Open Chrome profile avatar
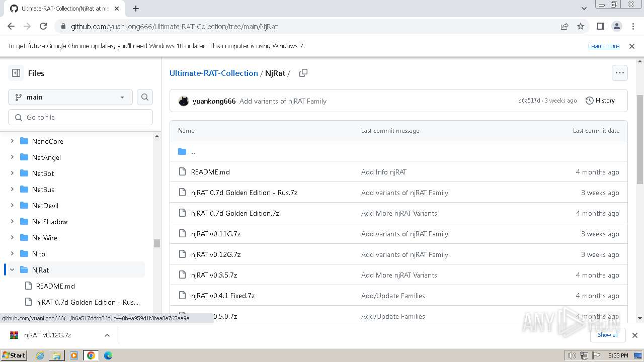Image resolution: width=644 pixels, height=362 pixels. click(617, 26)
